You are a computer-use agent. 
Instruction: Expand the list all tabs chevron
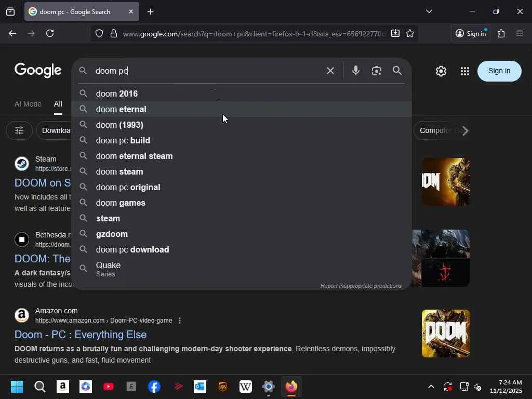[x=429, y=11]
